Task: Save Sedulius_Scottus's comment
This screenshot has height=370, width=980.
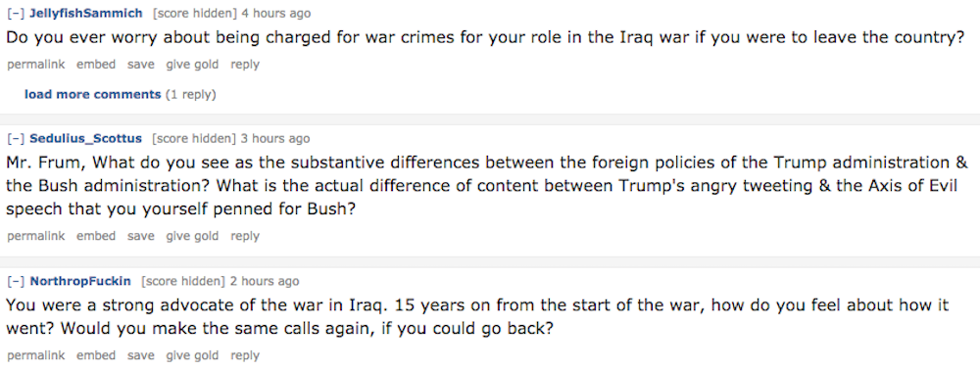Action: click(x=140, y=236)
